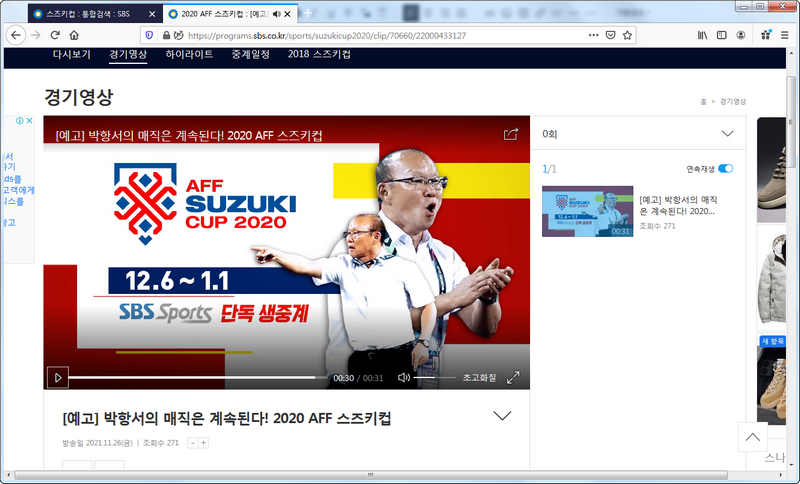Viewport: 800px width, 484px height.
Task: Open the Firefox library
Action: click(703, 35)
